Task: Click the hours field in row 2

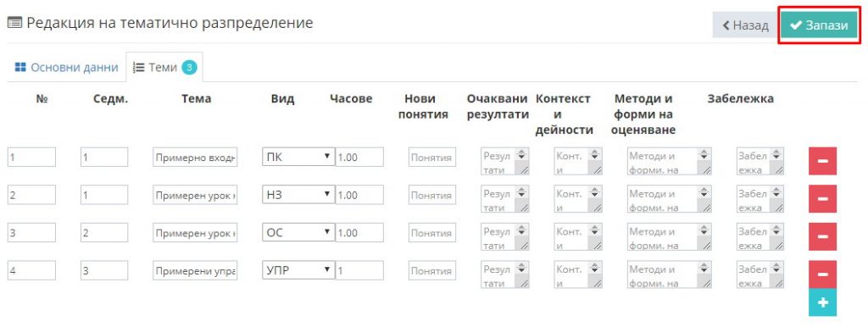Action: pos(359,195)
